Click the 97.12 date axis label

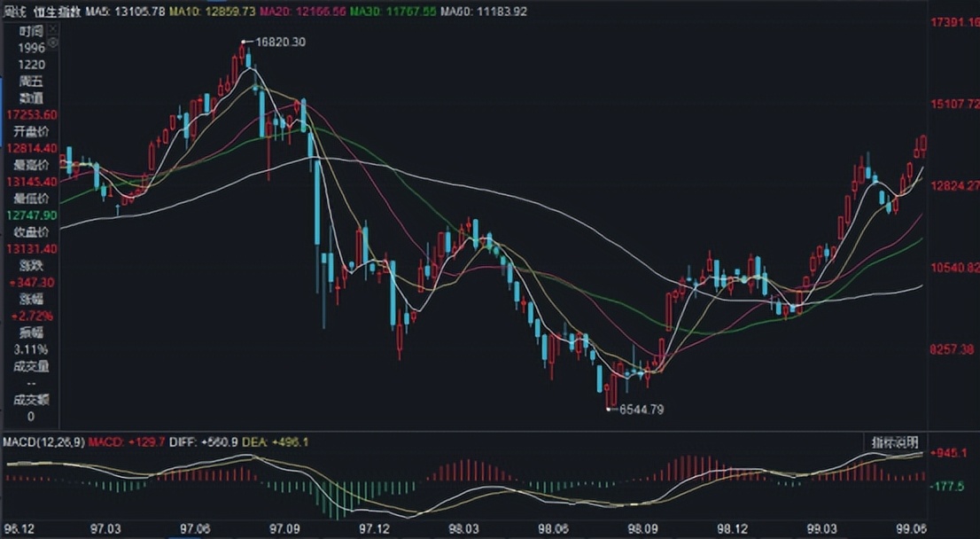(x=374, y=529)
